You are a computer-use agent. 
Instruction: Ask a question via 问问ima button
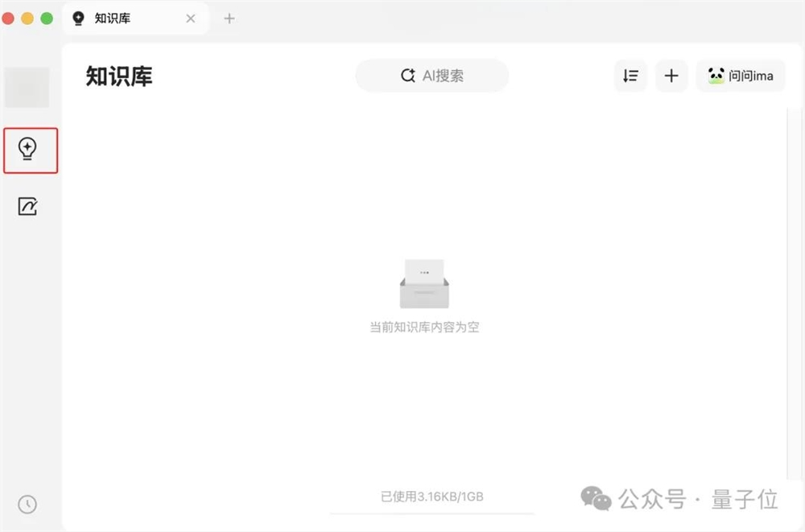[741, 76]
